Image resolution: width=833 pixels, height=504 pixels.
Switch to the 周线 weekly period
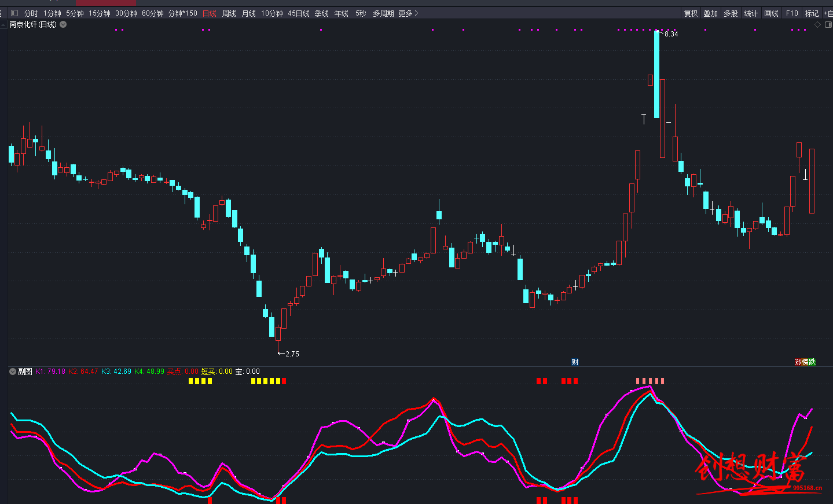(x=229, y=13)
